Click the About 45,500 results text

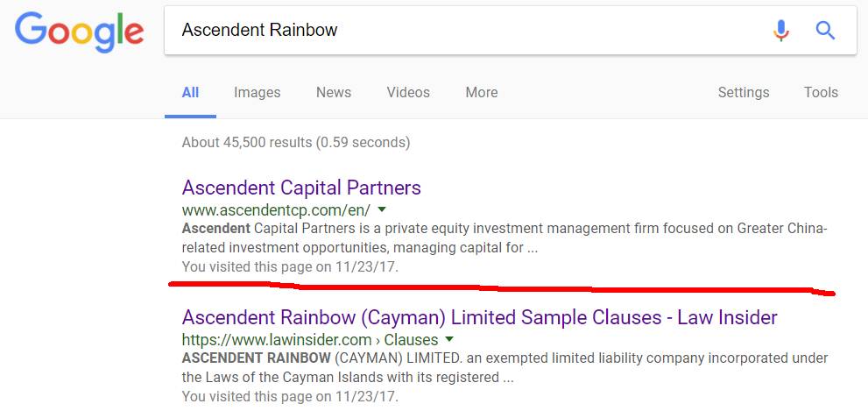(295, 143)
